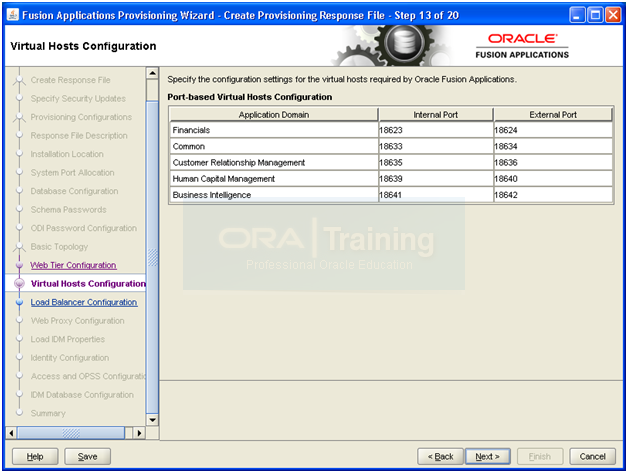
Task: Edit Human Capital Management external port 18640
Action: pos(553,179)
